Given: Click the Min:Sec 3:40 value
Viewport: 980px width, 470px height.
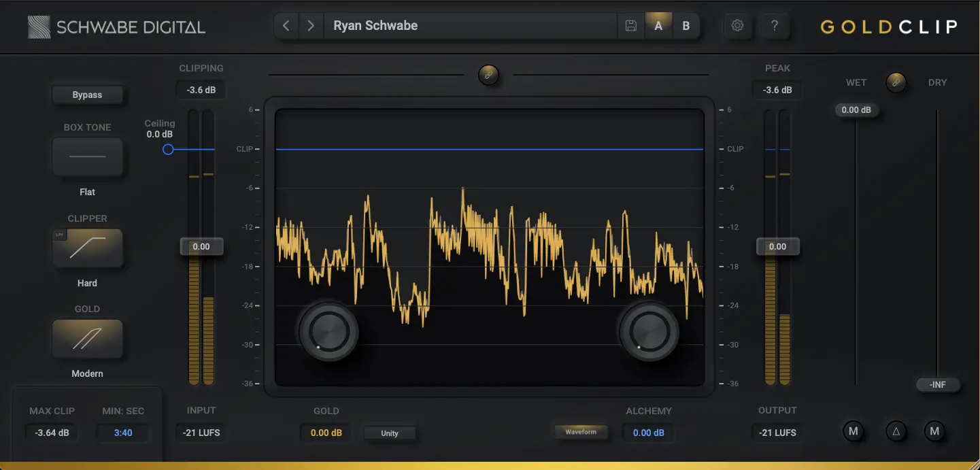Looking at the screenshot, I should [123, 433].
